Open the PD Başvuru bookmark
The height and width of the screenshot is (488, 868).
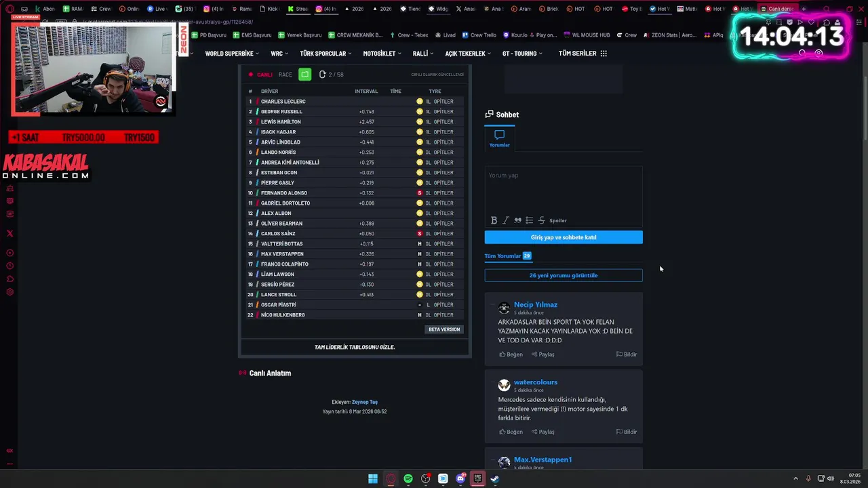click(x=208, y=35)
